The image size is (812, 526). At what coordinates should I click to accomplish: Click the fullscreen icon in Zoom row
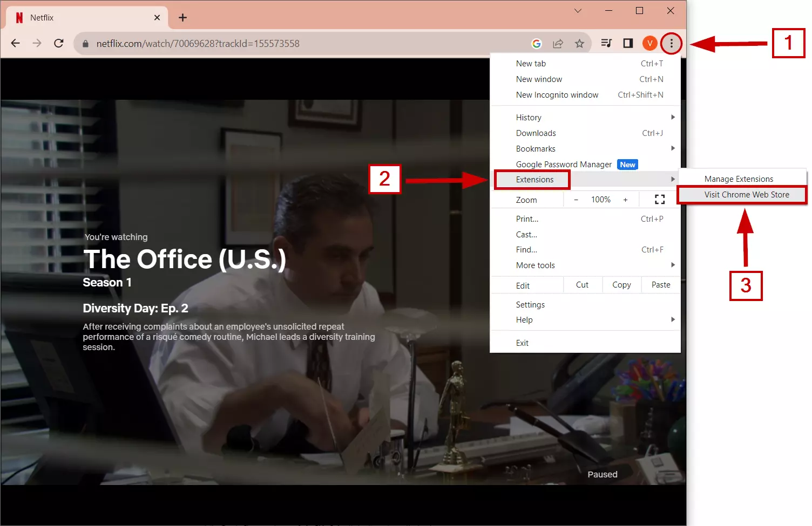659,200
